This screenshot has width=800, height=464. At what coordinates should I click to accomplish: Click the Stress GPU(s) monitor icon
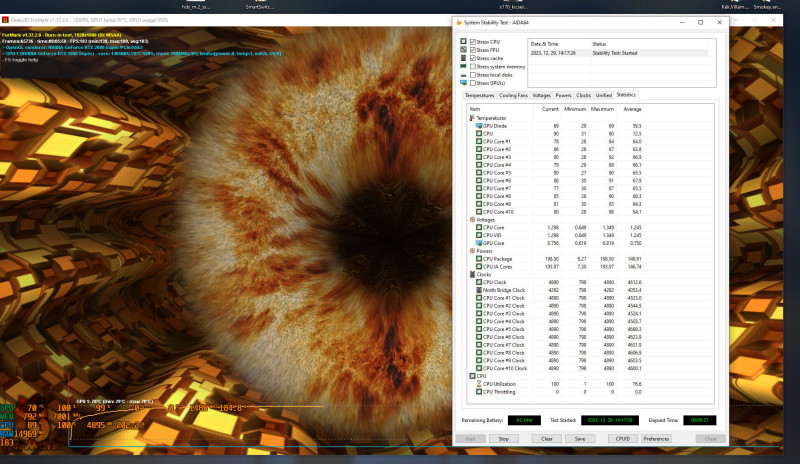click(x=463, y=83)
